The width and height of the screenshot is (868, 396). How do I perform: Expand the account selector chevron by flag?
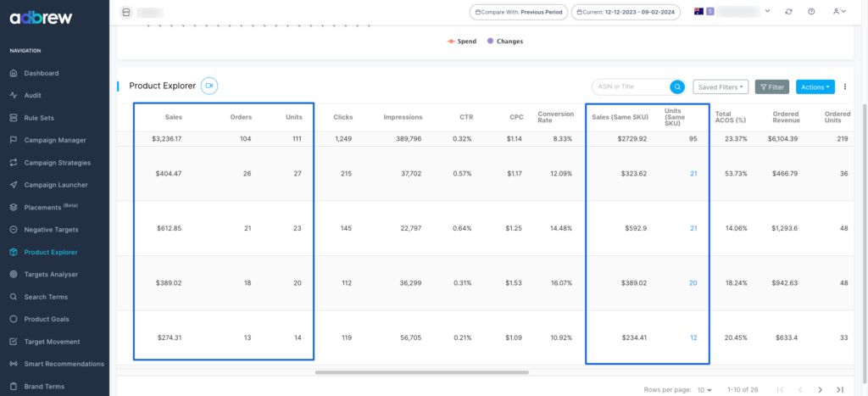point(767,11)
